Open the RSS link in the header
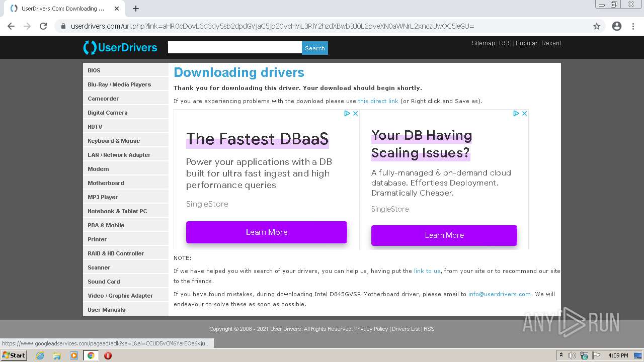 [x=505, y=43]
